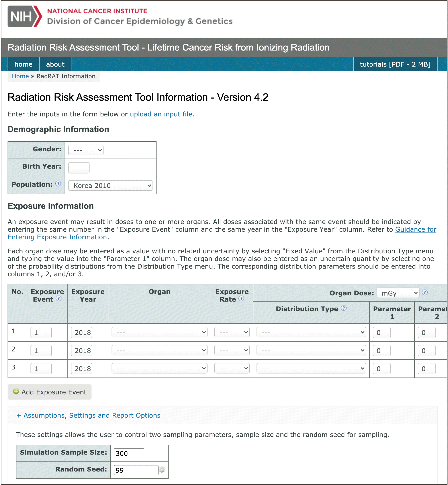Screen dimensions: 448x485
Task: Click the Home breadcrumb link
Action: pos(20,76)
